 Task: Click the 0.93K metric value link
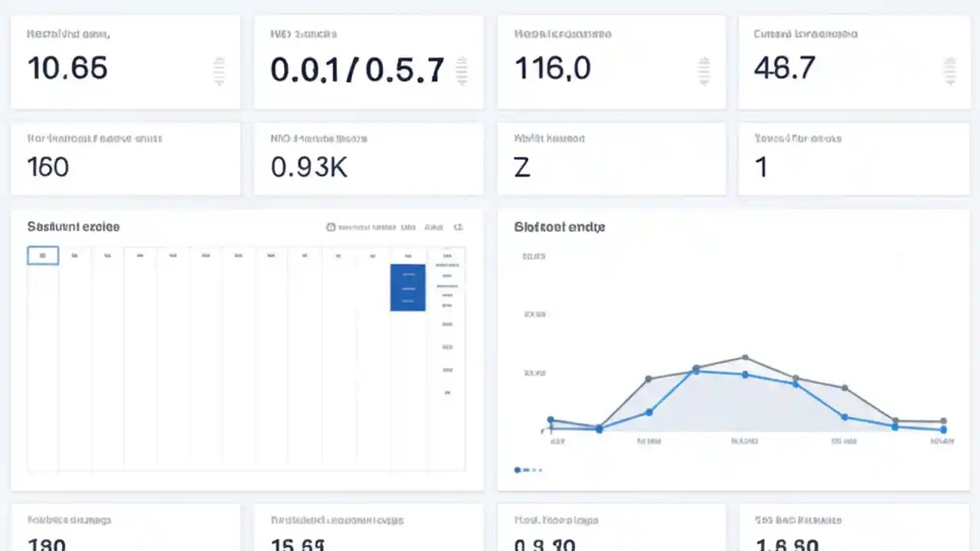pyautogui.click(x=309, y=167)
